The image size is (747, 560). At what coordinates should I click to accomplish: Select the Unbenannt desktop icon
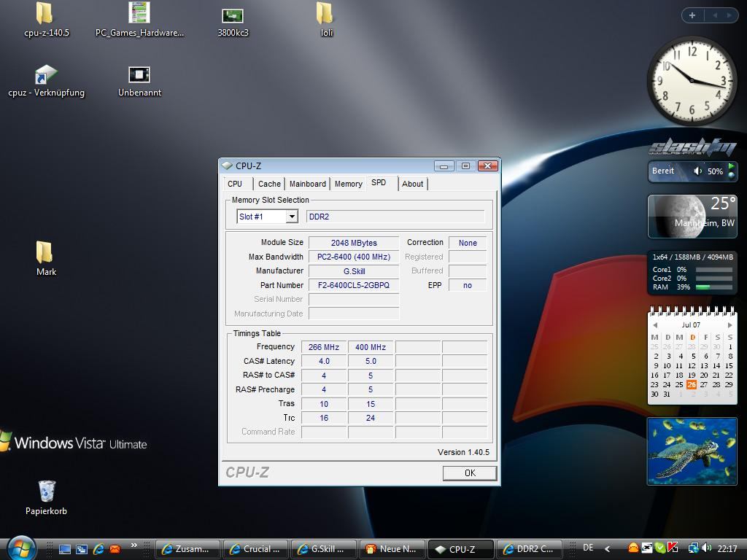139,81
